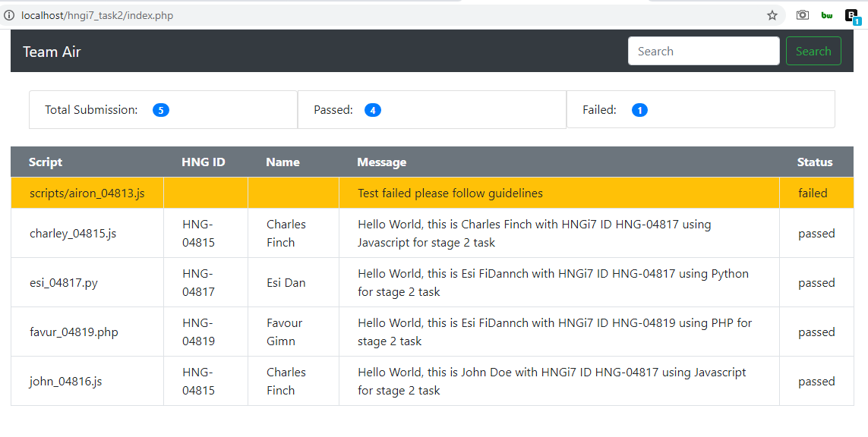
Task: Open the B extension showing badge 1
Action: pos(851,14)
